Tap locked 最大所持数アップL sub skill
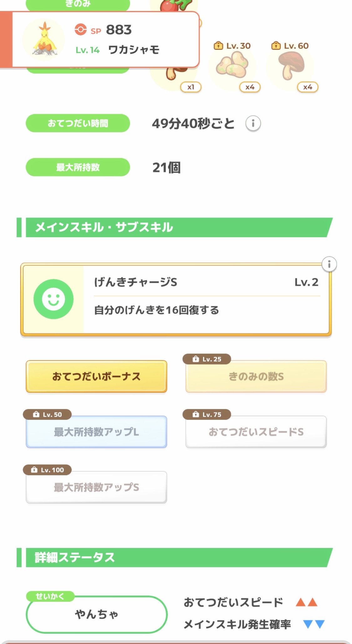The width and height of the screenshot is (352, 644). point(96,432)
